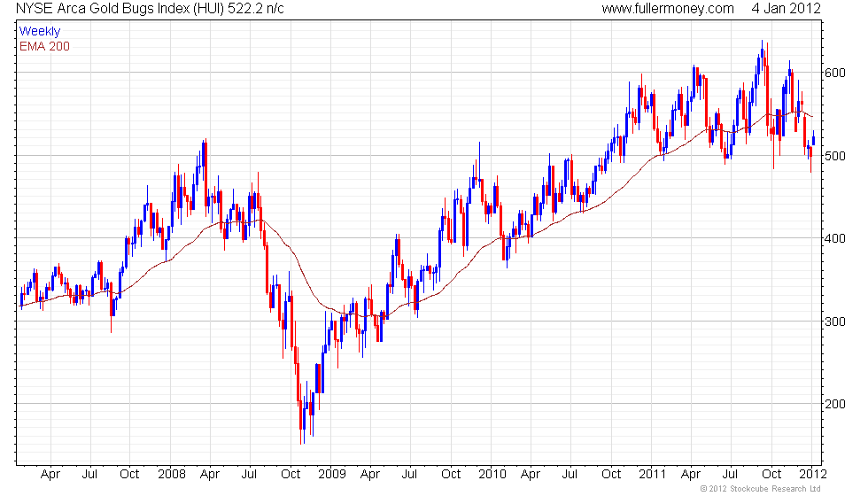Click the 500 price axis label
The image size is (868, 496).
835,156
